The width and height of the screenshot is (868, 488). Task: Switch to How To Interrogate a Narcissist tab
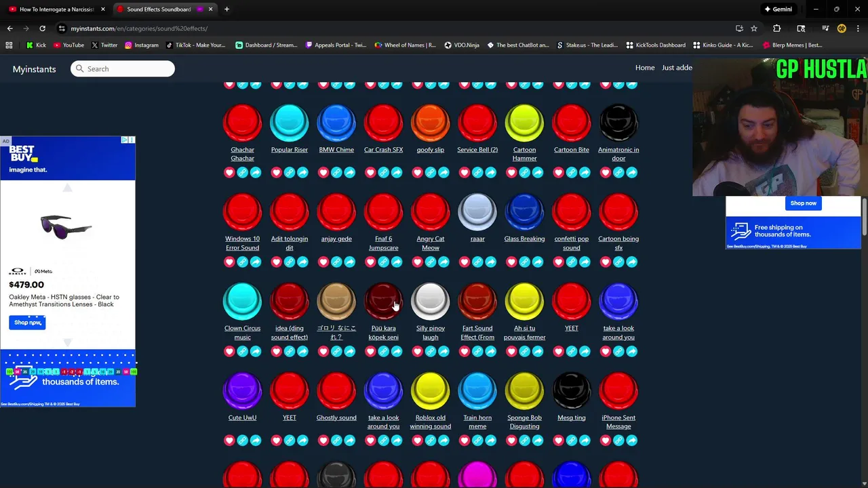[57, 9]
